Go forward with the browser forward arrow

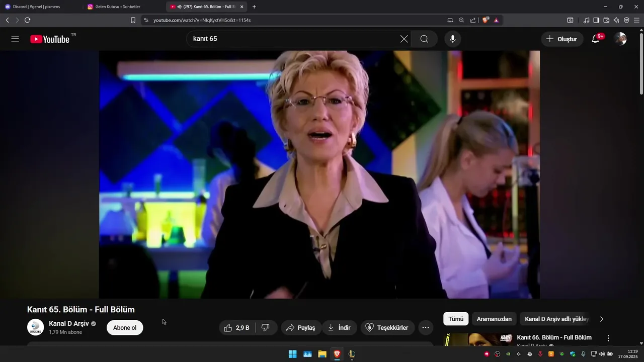[17, 20]
